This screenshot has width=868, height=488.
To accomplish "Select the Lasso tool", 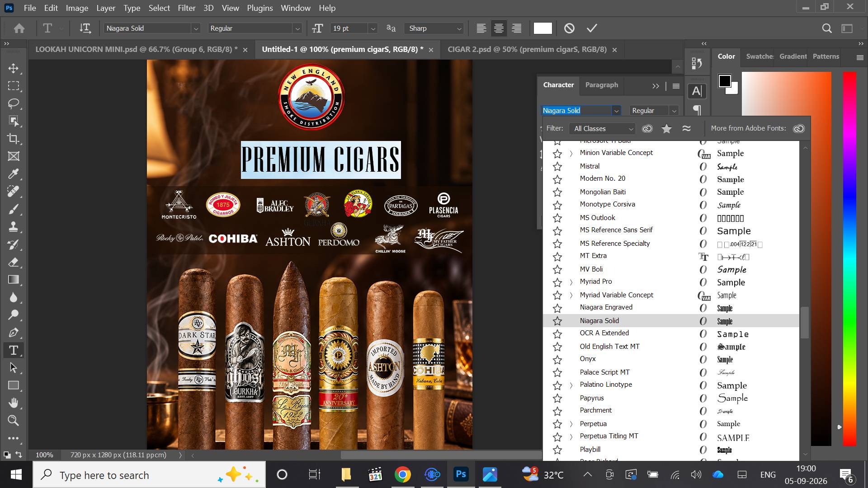I will [13, 103].
